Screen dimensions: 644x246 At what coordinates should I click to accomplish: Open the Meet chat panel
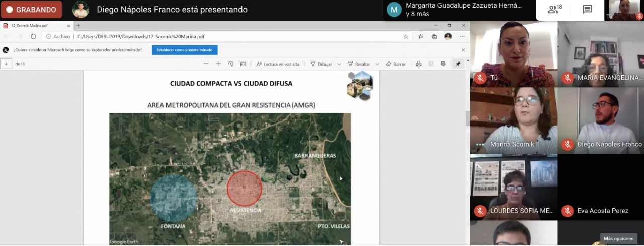tap(587, 10)
